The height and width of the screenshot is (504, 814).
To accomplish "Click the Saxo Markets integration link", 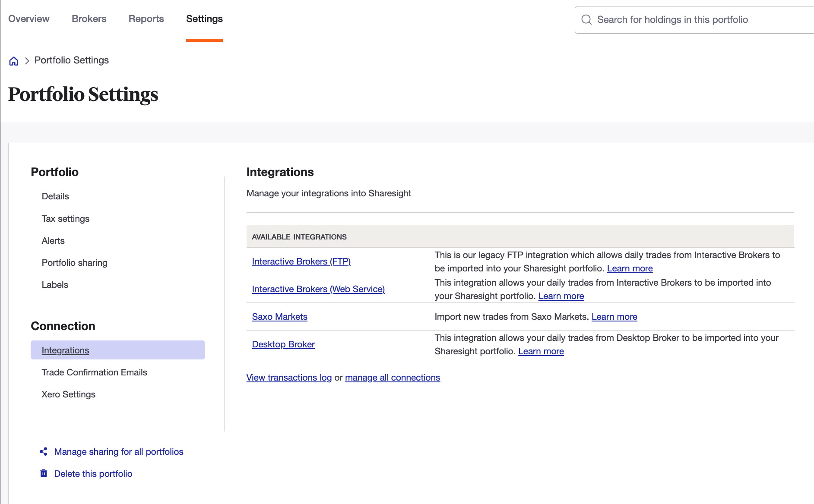I will tap(280, 317).
